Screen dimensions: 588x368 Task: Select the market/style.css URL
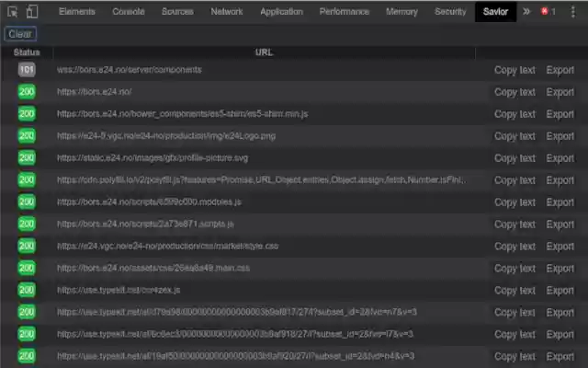pos(167,246)
